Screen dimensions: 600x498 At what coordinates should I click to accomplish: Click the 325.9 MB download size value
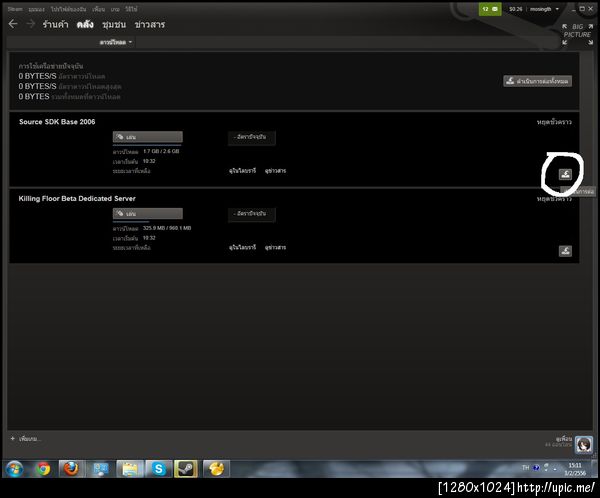coord(167,228)
